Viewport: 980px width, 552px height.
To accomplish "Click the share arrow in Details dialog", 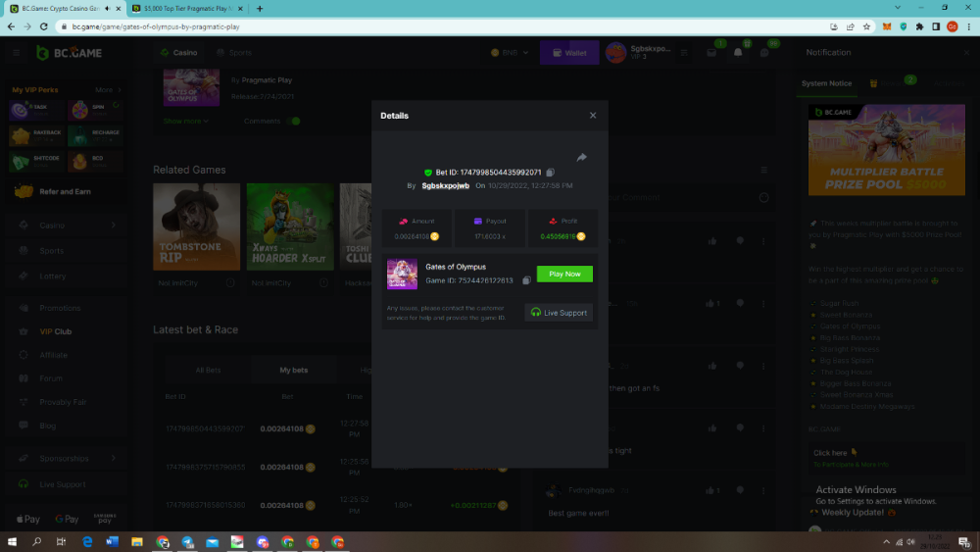I will [x=581, y=158].
